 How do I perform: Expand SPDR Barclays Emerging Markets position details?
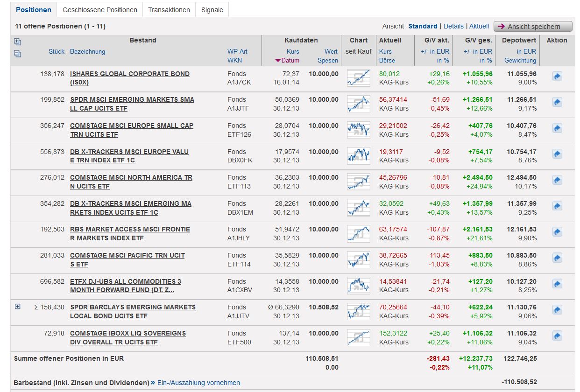(18, 307)
